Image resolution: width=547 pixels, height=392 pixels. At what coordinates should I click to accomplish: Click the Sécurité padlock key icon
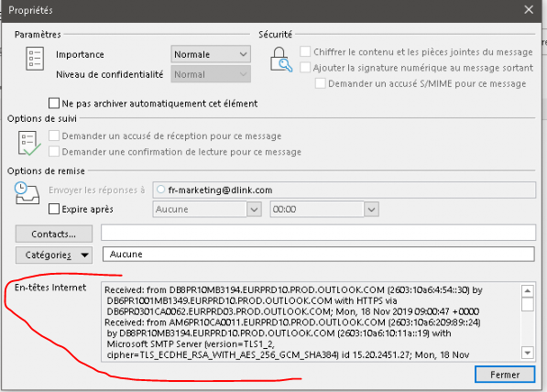coord(281,60)
